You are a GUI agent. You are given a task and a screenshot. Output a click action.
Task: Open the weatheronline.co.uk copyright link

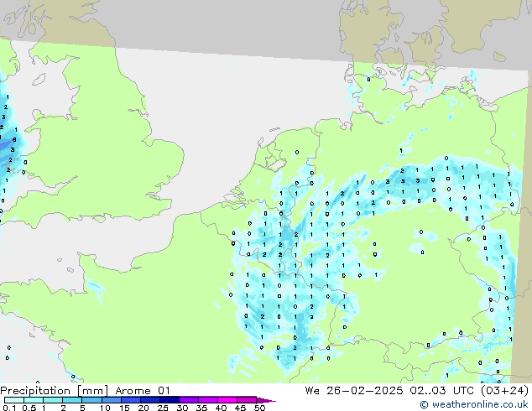[473, 404]
